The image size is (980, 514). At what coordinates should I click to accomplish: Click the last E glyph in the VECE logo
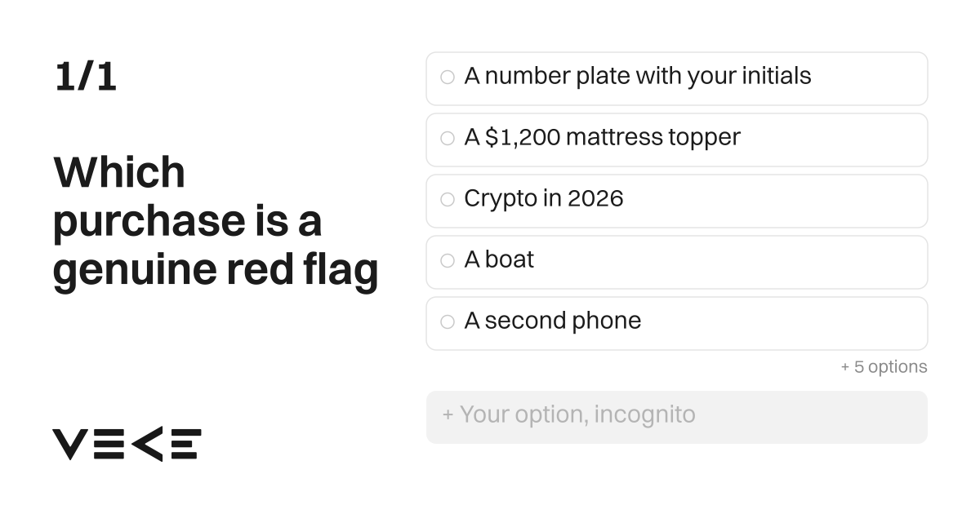184,444
